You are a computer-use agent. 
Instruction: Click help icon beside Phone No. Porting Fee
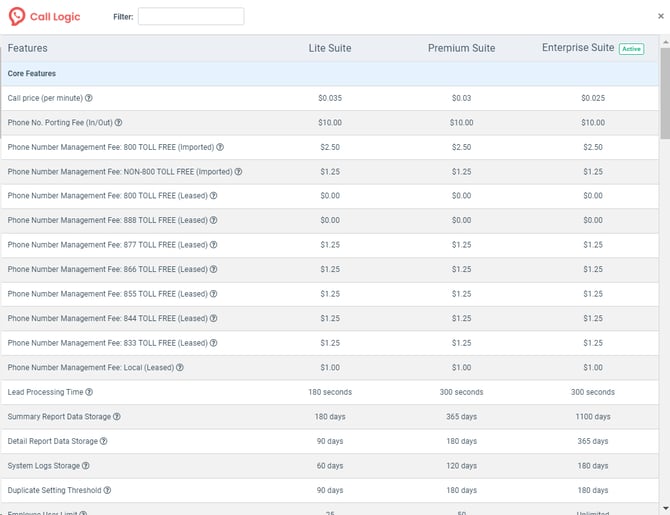pyautogui.click(x=119, y=123)
